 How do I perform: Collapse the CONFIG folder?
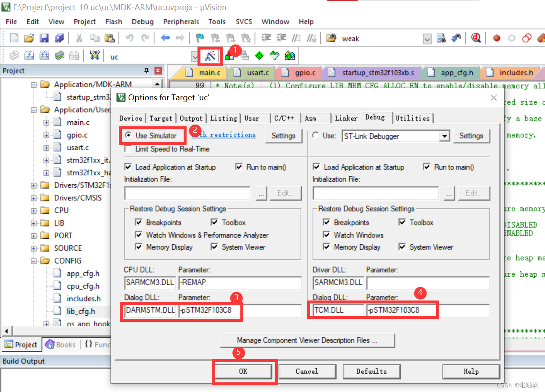click(x=34, y=261)
